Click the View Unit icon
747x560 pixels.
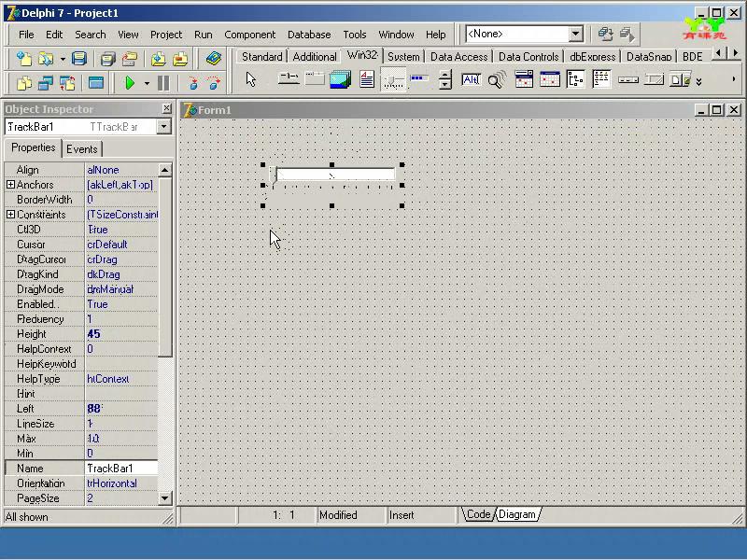[x=24, y=83]
